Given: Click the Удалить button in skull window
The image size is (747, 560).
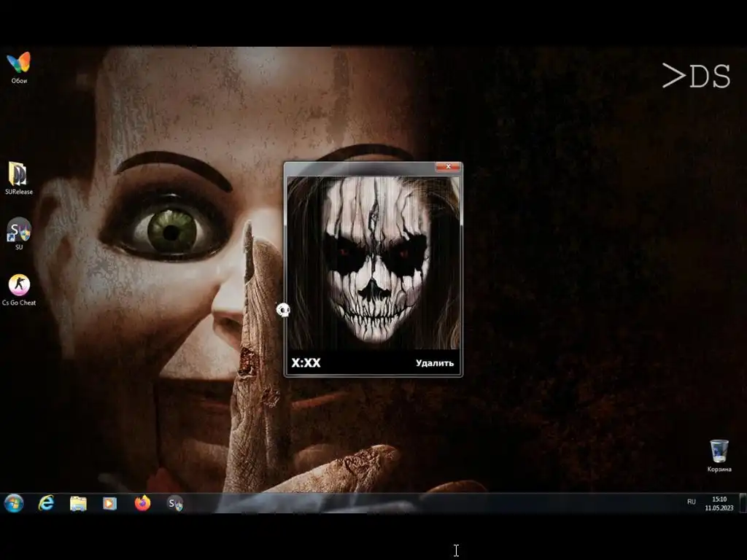Looking at the screenshot, I should (x=435, y=363).
